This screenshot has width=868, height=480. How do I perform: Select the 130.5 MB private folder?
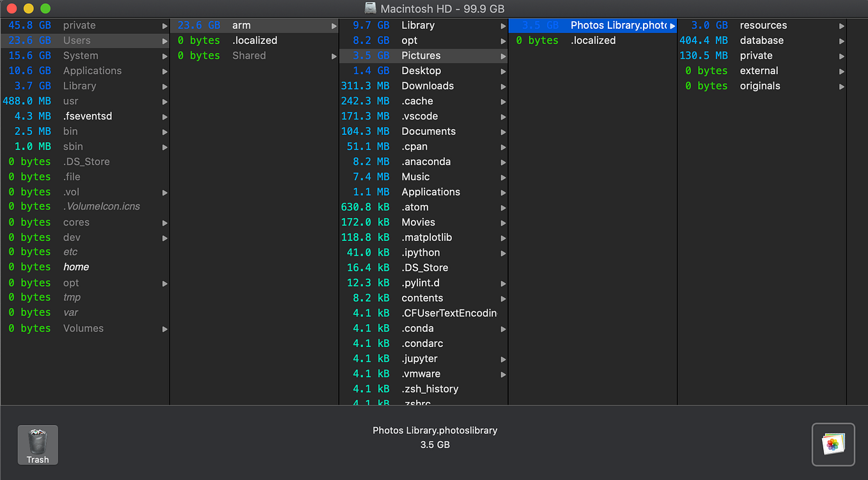762,56
